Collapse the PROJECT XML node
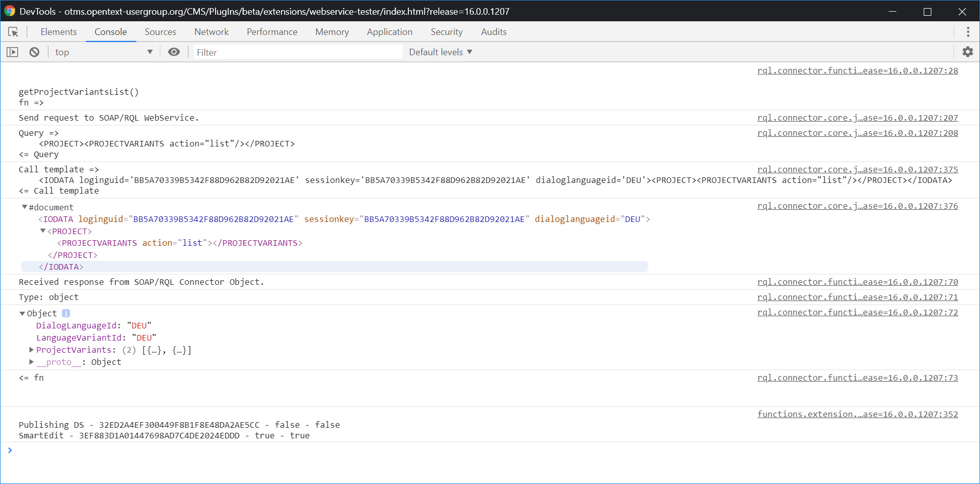The width and height of the screenshot is (980, 484). click(43, 231)
